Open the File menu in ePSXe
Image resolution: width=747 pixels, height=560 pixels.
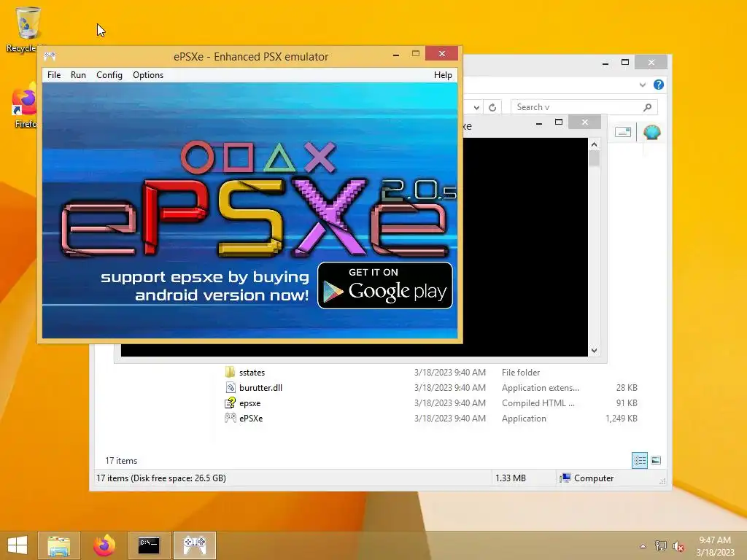(x=54, y=75)
